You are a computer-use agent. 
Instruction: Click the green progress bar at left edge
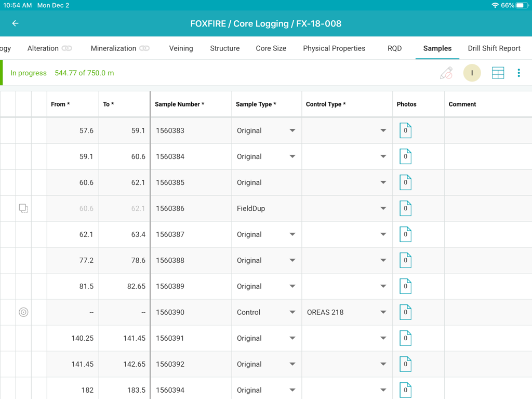2,73
